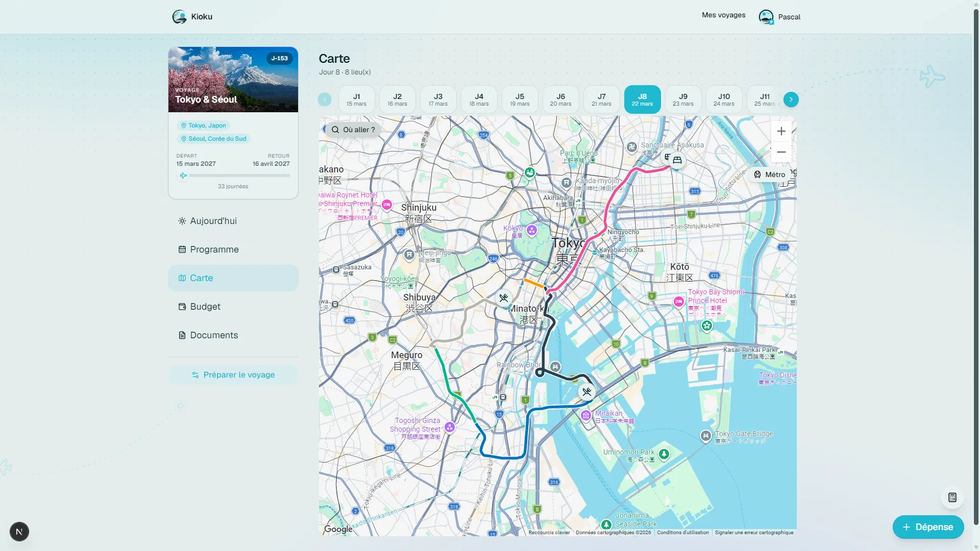Click the hotel bed marker near Asakusa
The image size is (980, 551).
[x=677, y=160]
